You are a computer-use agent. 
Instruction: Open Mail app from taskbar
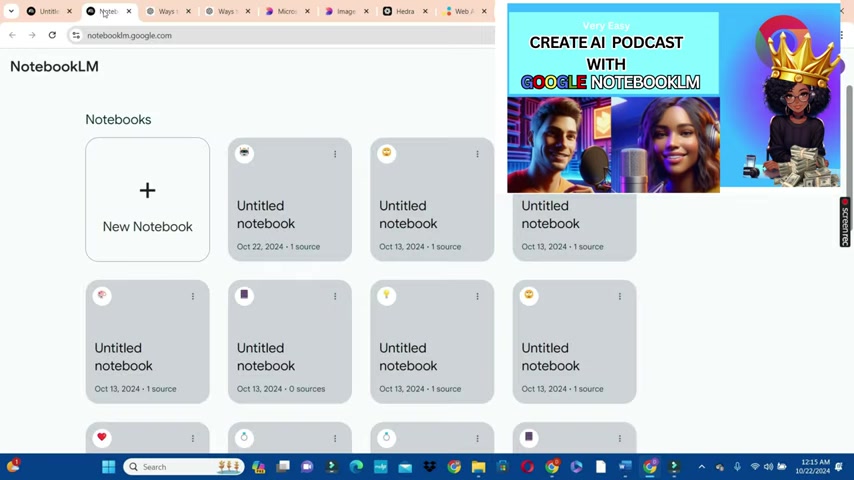tap(405, 467)
